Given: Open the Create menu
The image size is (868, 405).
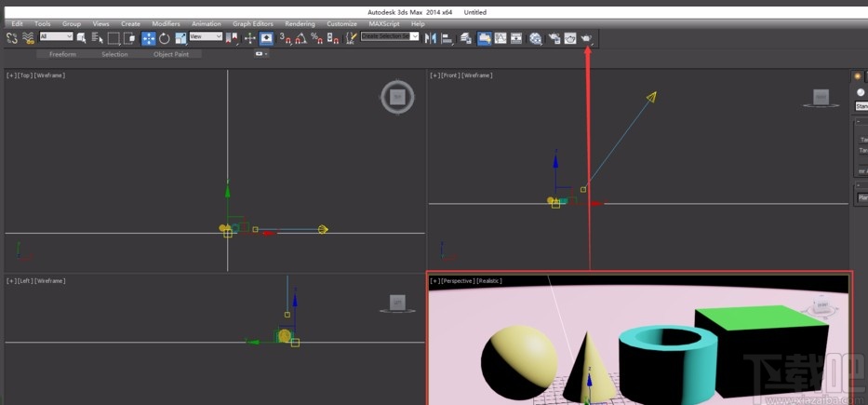Looking at the screenshot, I should [x=130, y=24].
